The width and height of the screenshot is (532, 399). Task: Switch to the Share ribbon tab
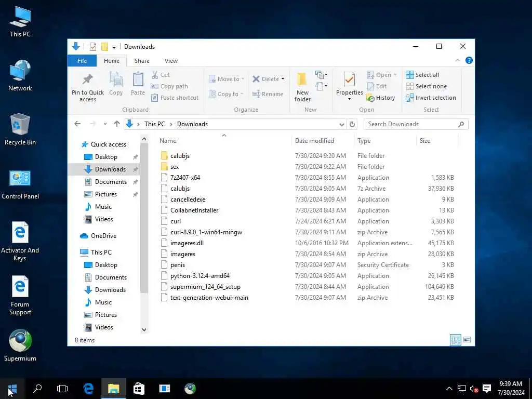click(142, 61)
